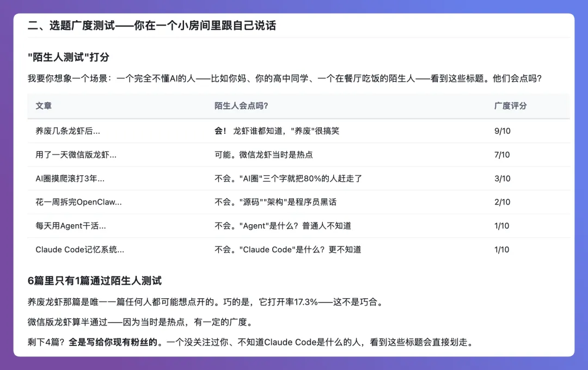Click the '二、选题广度测试' section heading
Screen dimensions: 588x370
[152, 26]
